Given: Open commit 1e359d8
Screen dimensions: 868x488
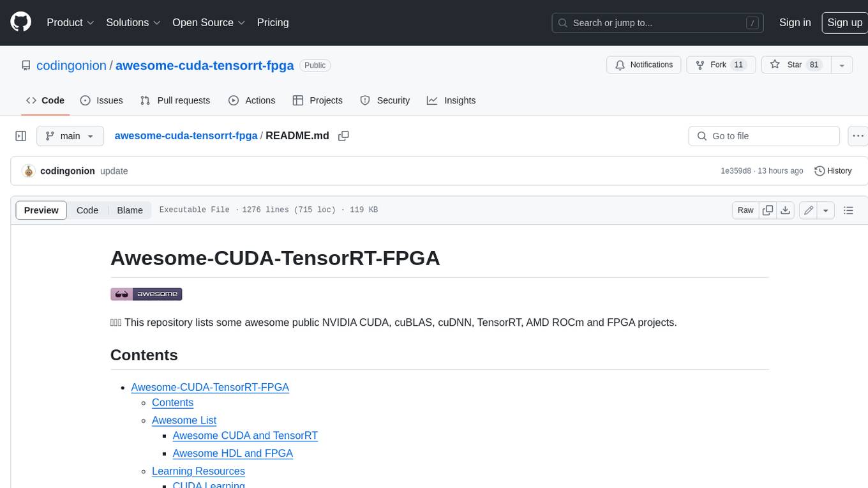Looking at the screenshot, I should point(735,171).
